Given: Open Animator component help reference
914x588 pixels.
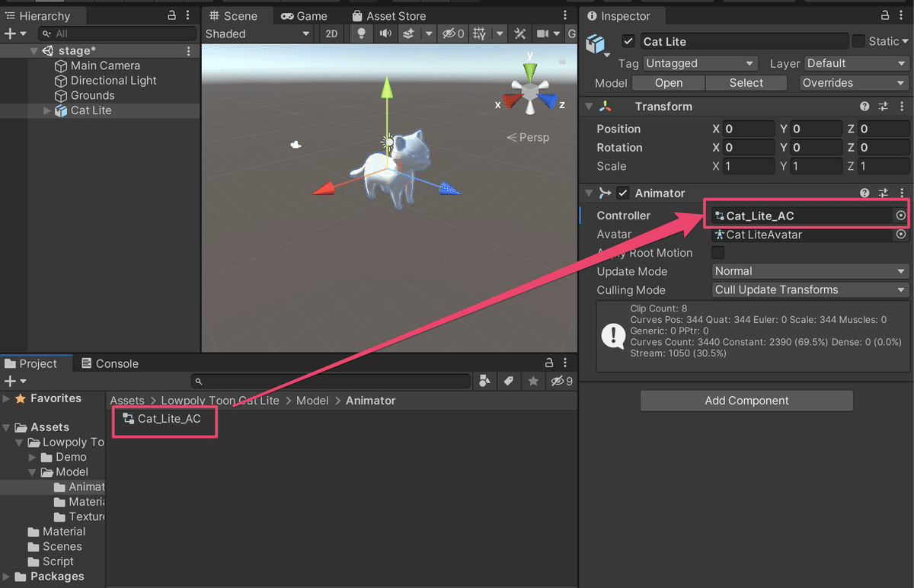Looking at the screenshot, I should (864, 193).
